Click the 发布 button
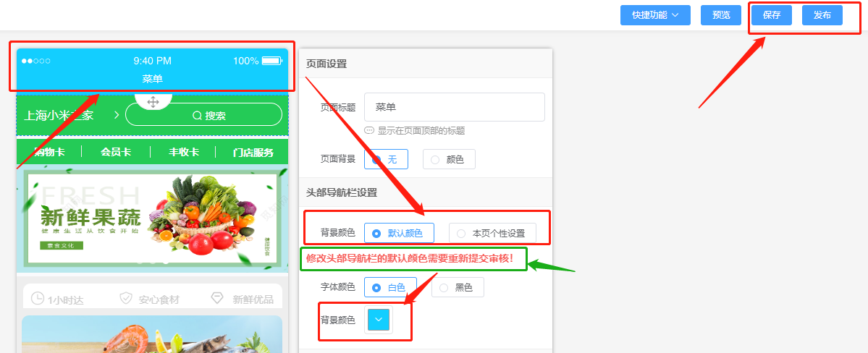 coord(822,15)
